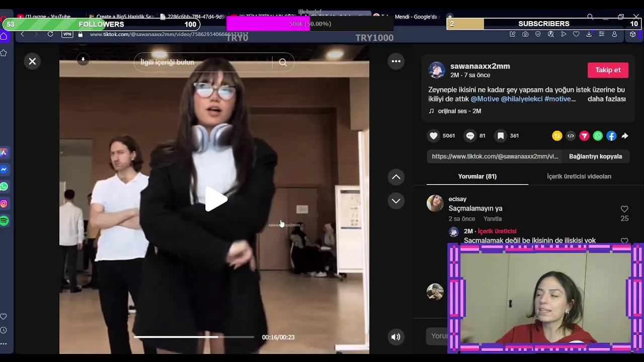
Task: Switch to Yorumlar (81) tab
Action: [x=477, y=176]
